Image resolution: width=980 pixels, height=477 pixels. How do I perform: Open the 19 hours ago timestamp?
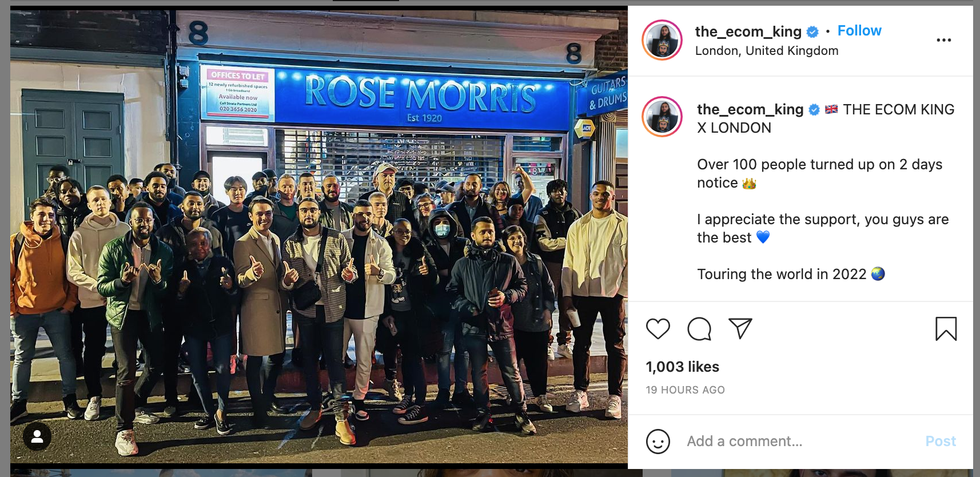[x=685, y=390]
